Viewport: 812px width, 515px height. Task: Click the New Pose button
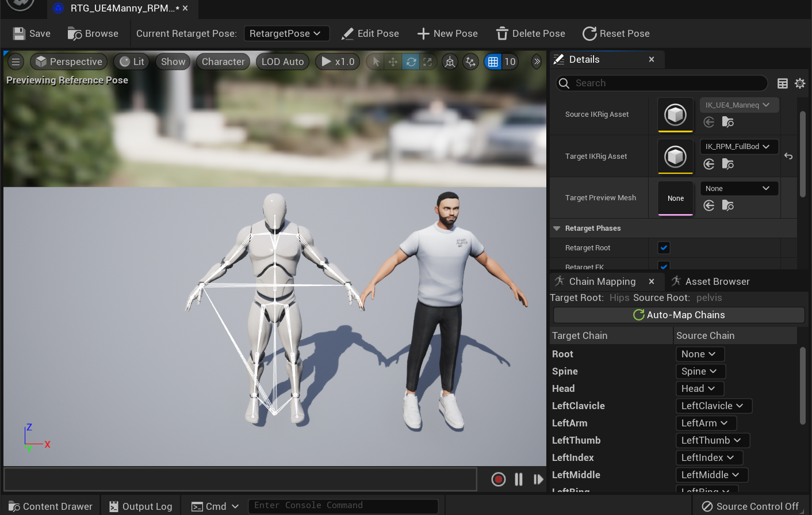pyautogui.click(x=447, y=33)
